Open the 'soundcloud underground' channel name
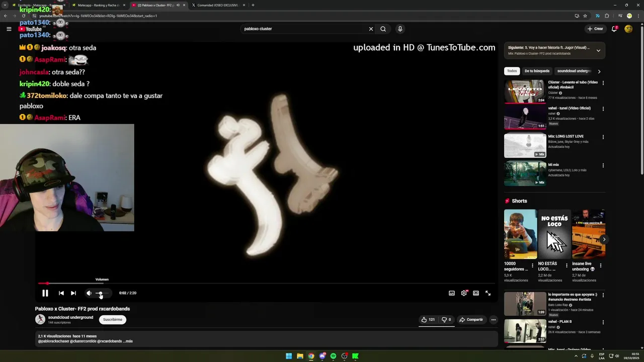The image size is (644, 362). tap(70, 317)
